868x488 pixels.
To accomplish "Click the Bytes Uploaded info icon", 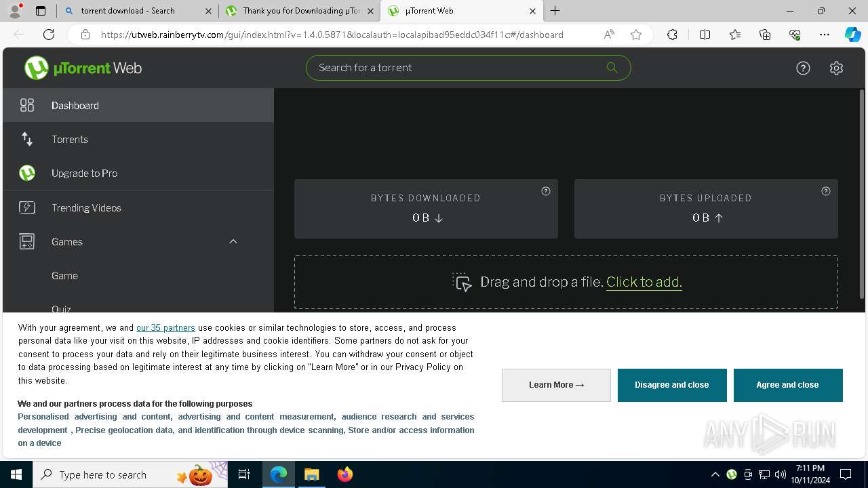I will point(826,191).
